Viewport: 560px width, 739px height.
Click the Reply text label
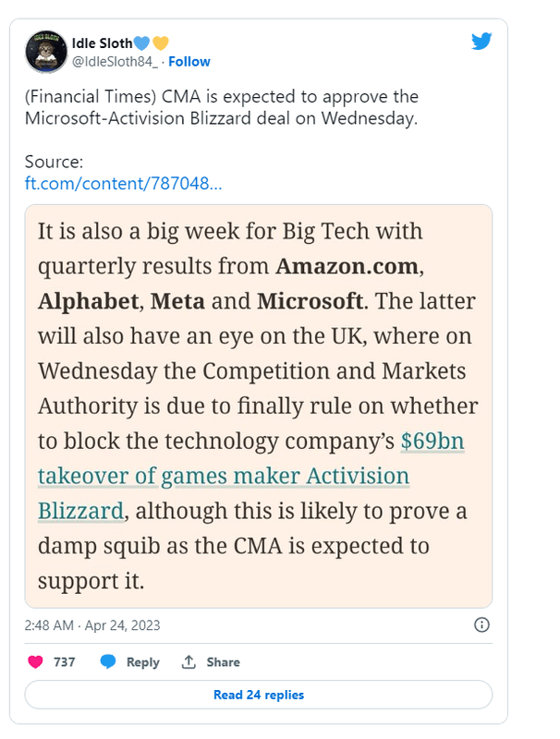tap(142, 662)
